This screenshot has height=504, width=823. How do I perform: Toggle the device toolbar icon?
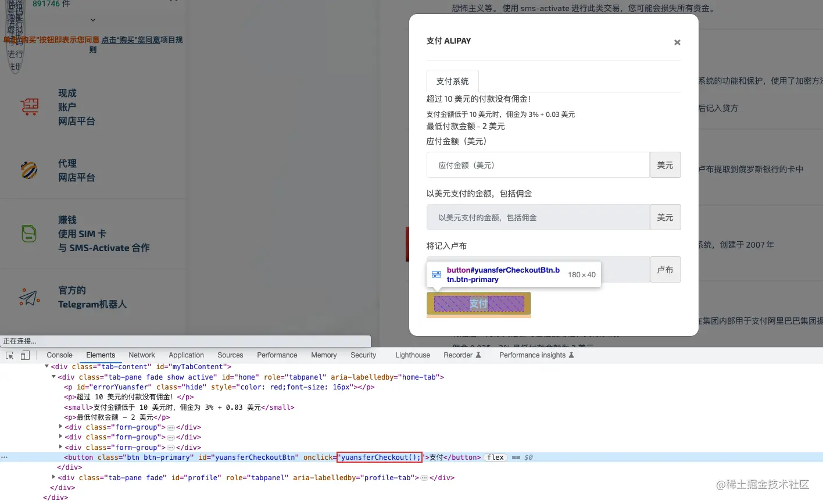tap(25, 355)
